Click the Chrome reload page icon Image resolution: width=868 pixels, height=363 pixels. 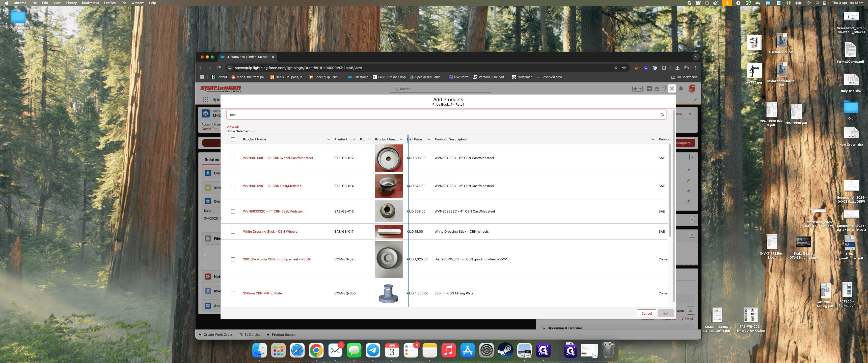coord(219,68)
